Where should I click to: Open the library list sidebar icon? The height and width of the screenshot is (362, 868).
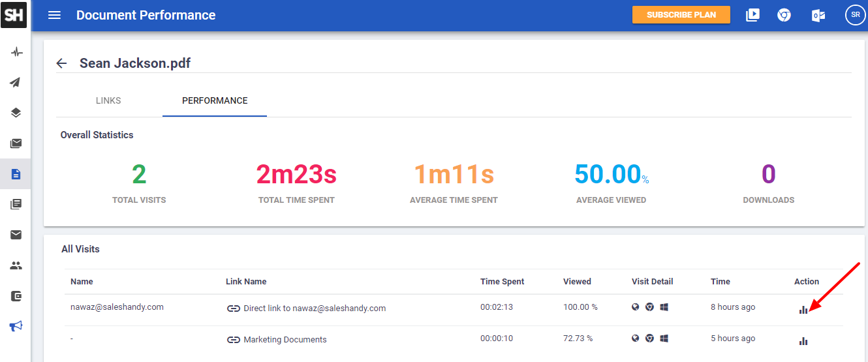pyautogui.click(x=16, y=204)
